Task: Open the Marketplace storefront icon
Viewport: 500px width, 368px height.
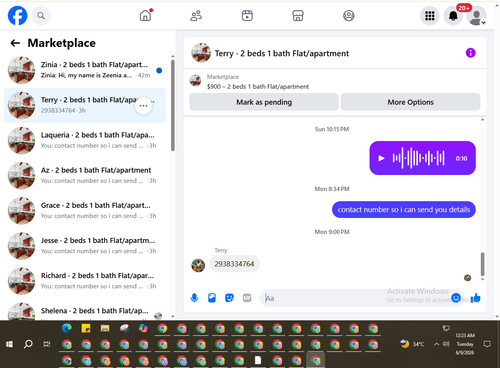Action: [298, 16]
